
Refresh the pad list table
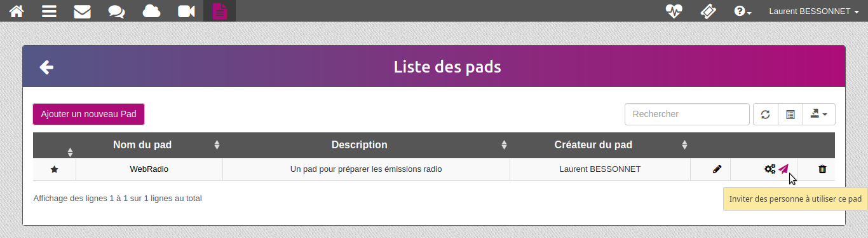(x=765, y=115)
